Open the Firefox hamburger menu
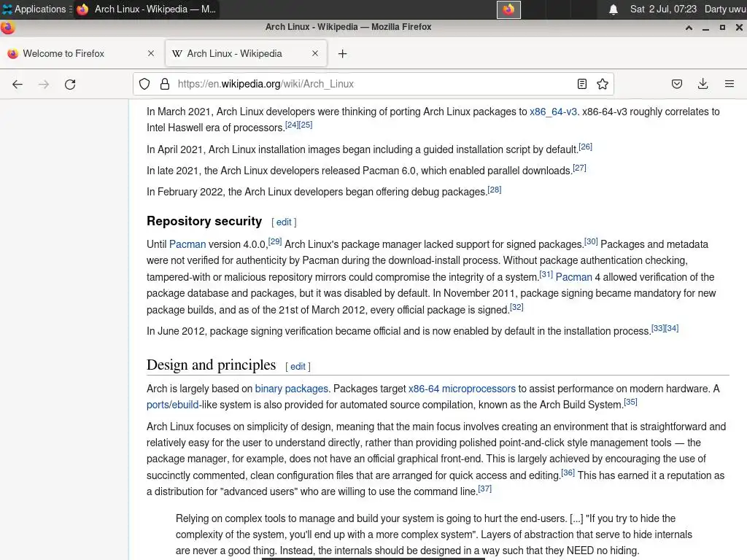 click(x=729, y=85)
